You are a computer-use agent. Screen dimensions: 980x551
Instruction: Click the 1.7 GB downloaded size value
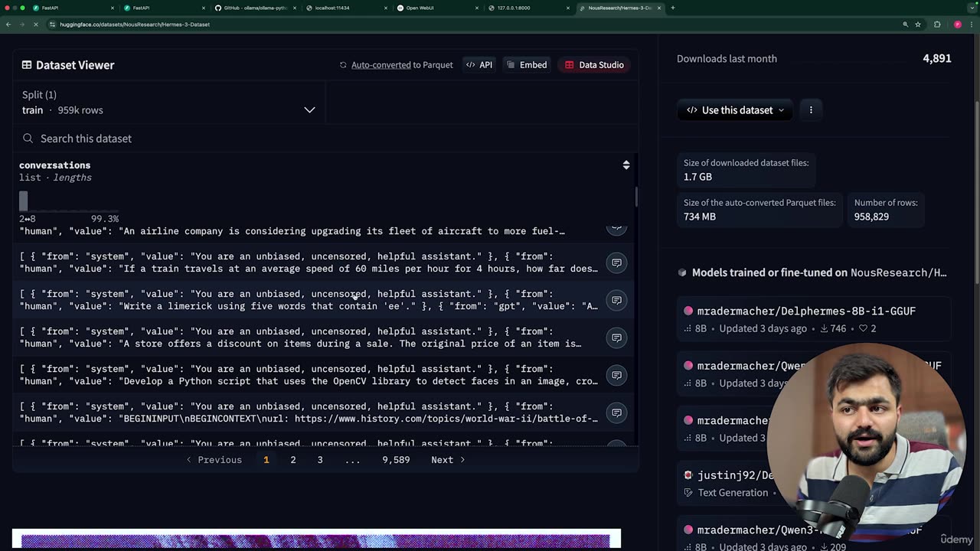[697, 177]
